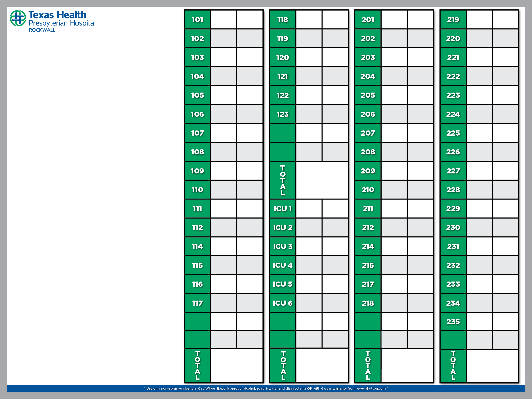Click the 'Presbyterian Hospital' text
Image resolution: width=532 pixels, height=399 pixels.
(62, 23)
